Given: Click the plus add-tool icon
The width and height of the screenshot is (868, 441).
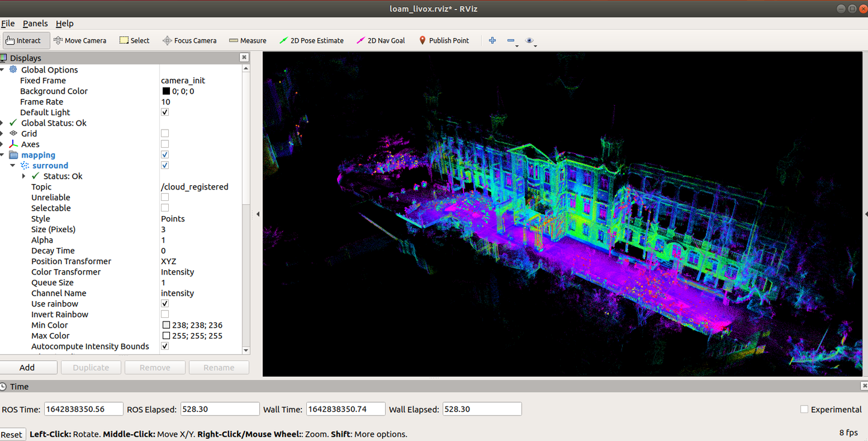Looking at the screenshot, I should [492, 40].
